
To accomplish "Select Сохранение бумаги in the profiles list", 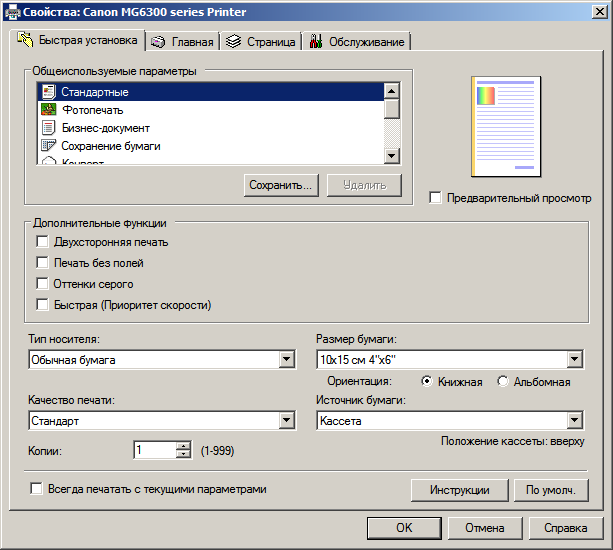I will point(211,146).
